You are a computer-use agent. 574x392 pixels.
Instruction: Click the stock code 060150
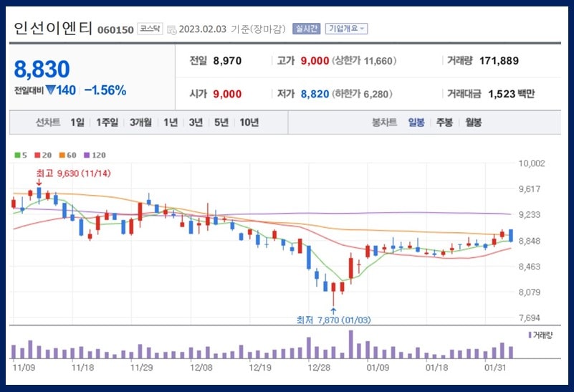pos(115,29)
